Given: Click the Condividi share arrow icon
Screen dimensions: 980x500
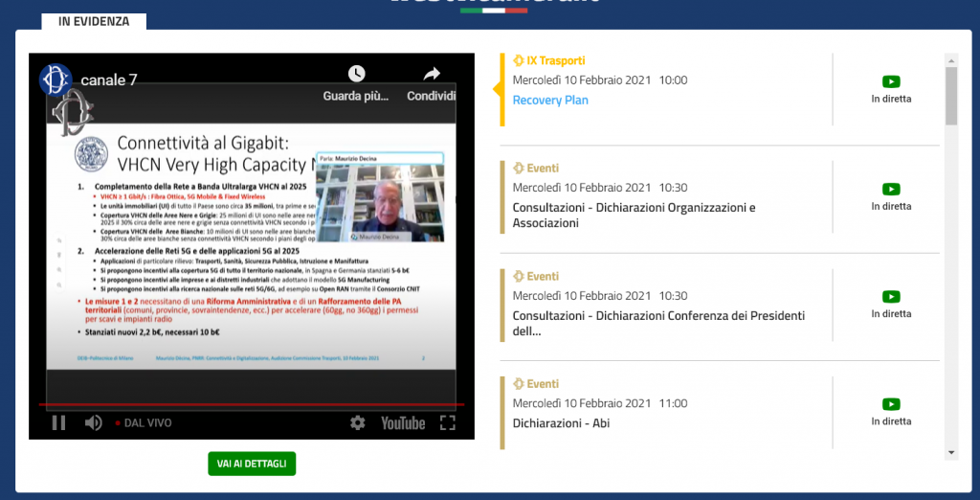Looking at the screenshot, I should pos(432,74).
